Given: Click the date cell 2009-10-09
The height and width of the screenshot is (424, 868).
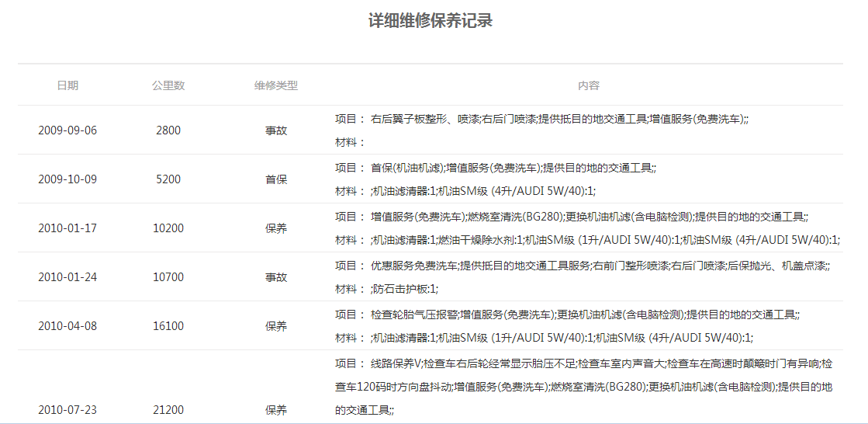Looking at the screenshot, I should click(x=67, y=179).
